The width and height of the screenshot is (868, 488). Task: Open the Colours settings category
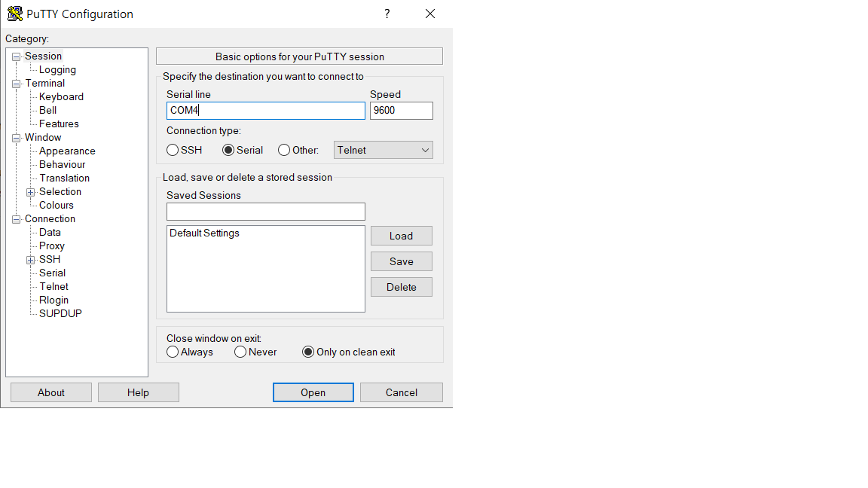[x=56, y=206]
